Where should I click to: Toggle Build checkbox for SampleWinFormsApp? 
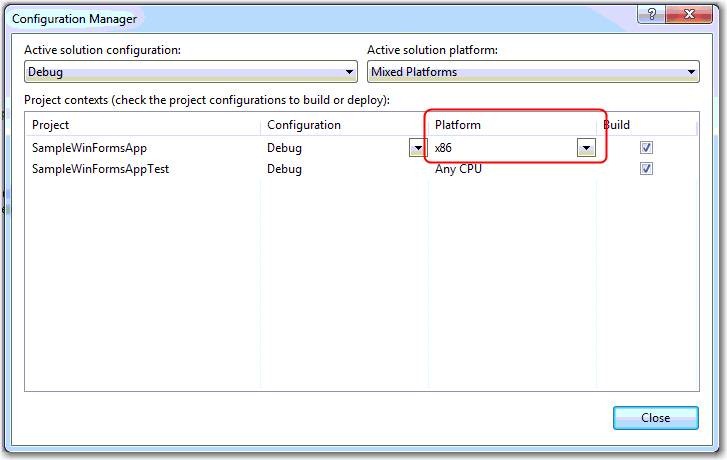point(646,148)
